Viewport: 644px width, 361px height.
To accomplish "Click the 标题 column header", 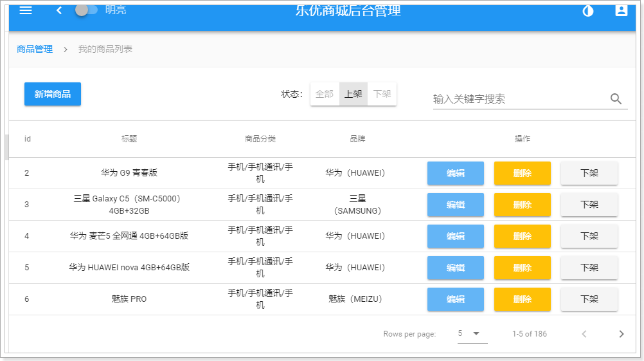I will [x=129, y=139].
